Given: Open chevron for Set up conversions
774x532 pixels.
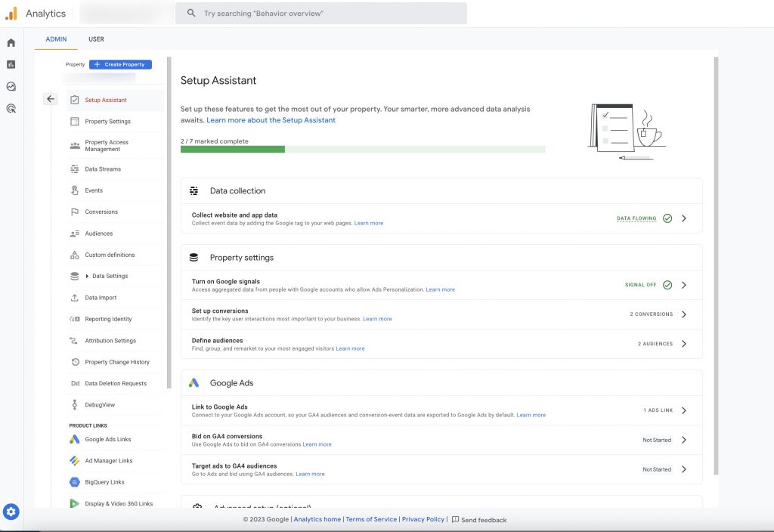Looking at the screenshot, I should 683,314.
